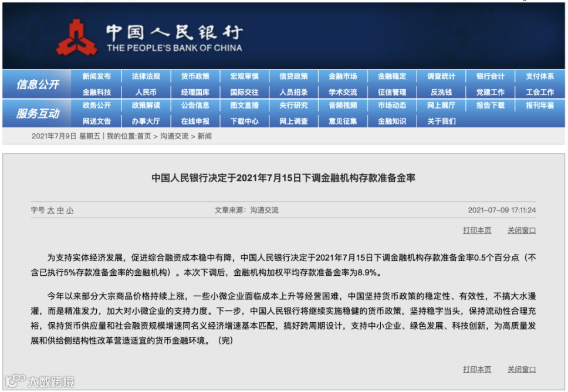Open 党建工作 page
The height and width of the screenshot is (392, 568).
coord(491,92)
